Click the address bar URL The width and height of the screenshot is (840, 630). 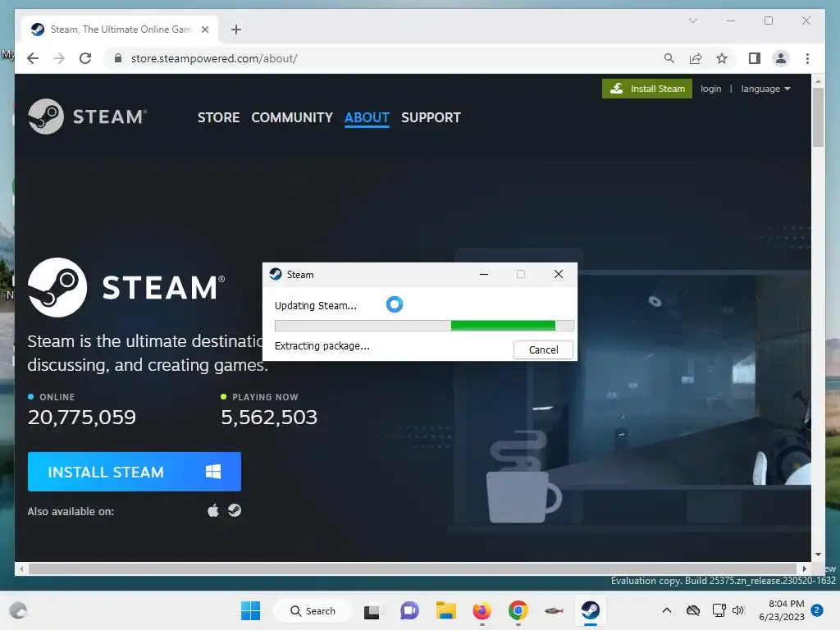214,58
